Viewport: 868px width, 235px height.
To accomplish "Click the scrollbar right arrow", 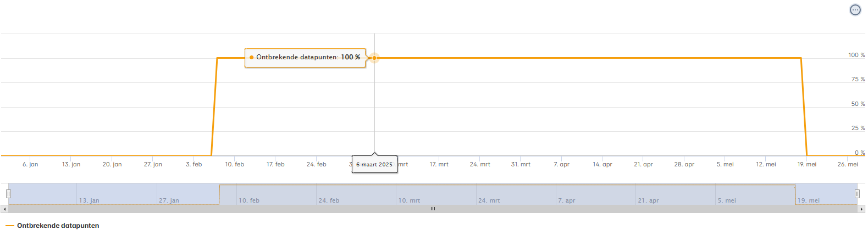I will [861, 209].
